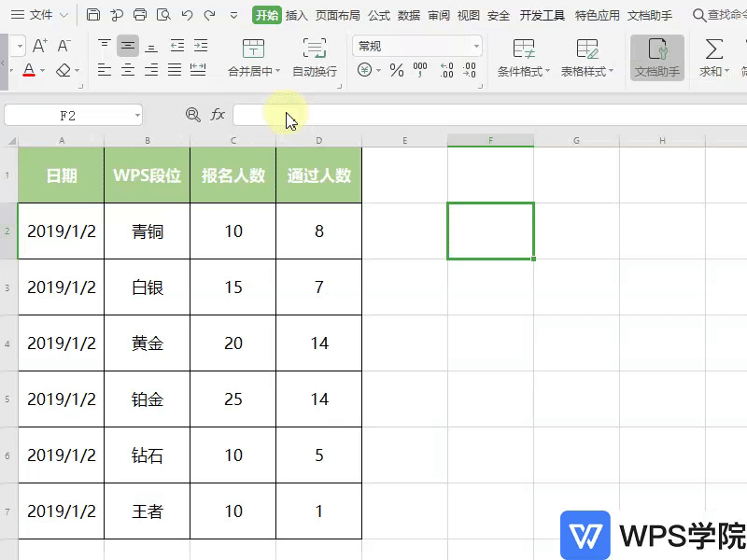747x560 pixels.
Task: Click the percent style icon
Action: 397,70
